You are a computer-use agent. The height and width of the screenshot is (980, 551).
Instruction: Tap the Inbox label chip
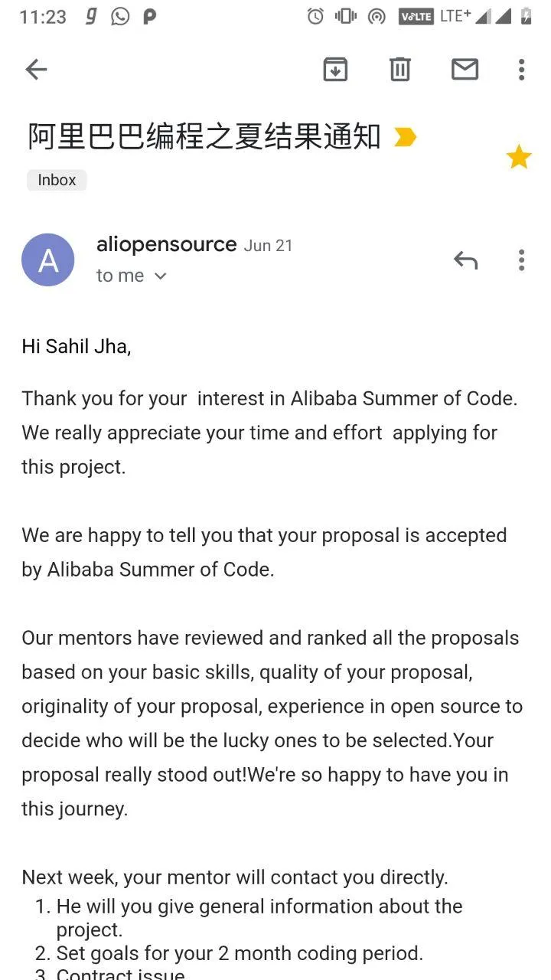click(57, 180)
